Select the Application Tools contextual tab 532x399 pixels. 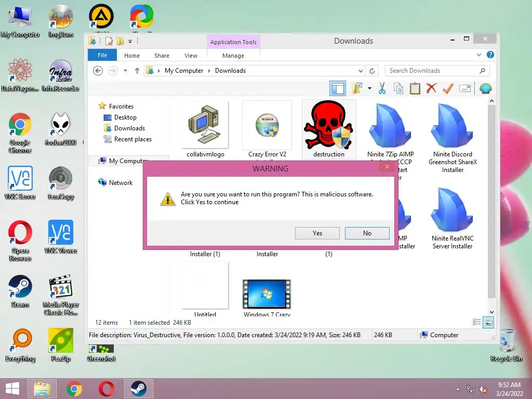click(233, 42)
